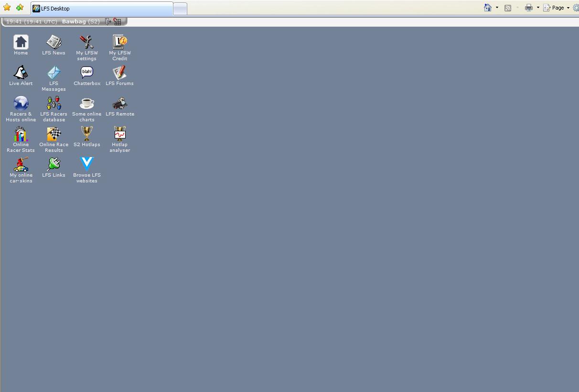
Task: Click the Bawbag username
Action: tap(74, 21)
